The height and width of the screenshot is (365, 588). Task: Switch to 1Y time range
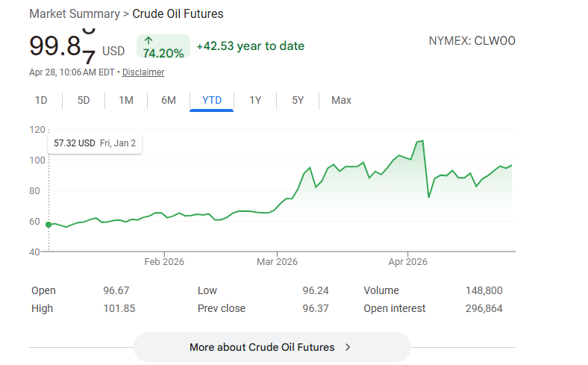click(255, 100)
